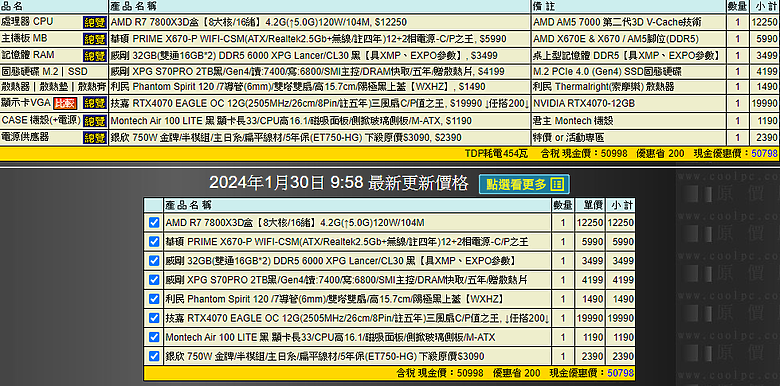Select the 利民 Phantom Spirit 120 product in upper table
Viewport: 780px width, 386px height.
coord(298,87)
